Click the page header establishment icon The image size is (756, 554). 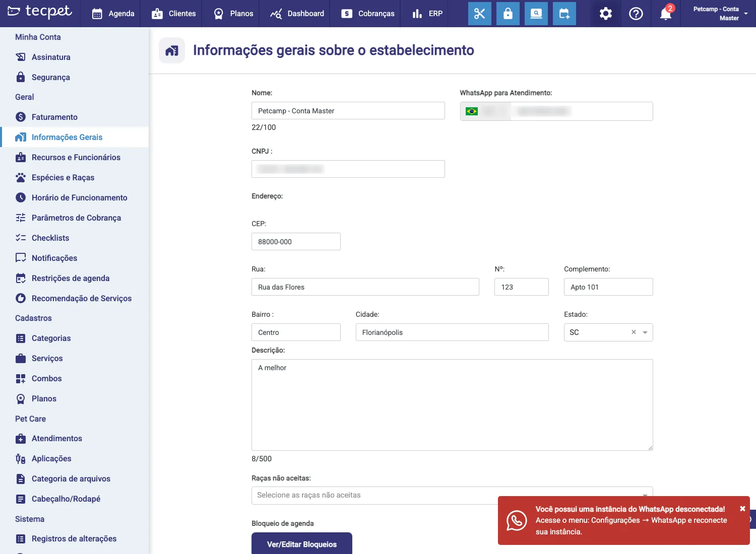172,50
